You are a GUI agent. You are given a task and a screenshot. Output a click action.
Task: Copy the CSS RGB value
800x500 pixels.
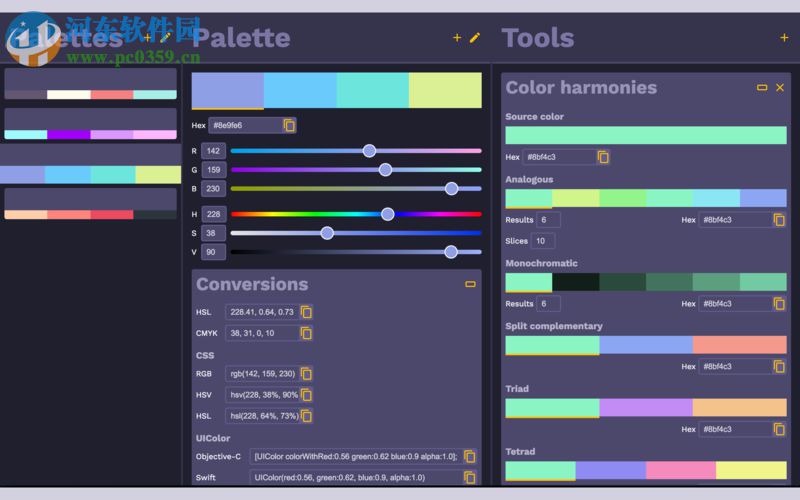pyautogui.click(x=306, y=374)
